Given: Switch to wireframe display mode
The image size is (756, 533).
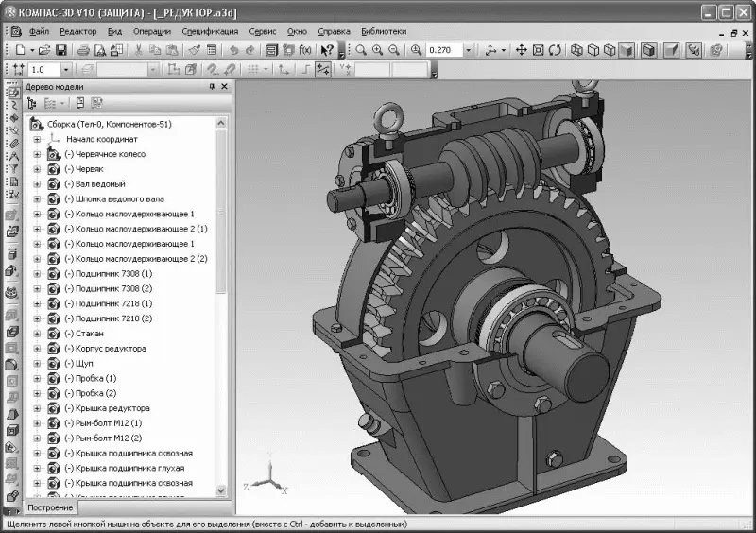Looking at the screenshot, I should (576, 50).
